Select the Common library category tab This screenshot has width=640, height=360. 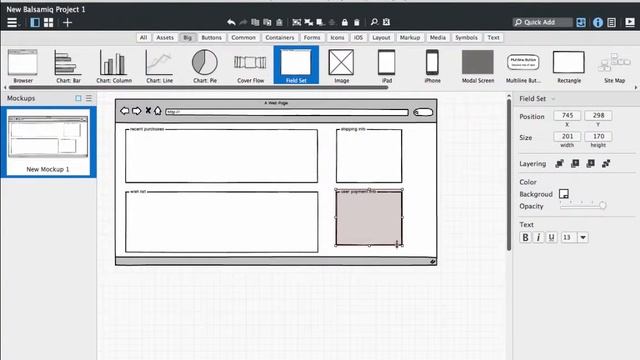tap(243, 38)
